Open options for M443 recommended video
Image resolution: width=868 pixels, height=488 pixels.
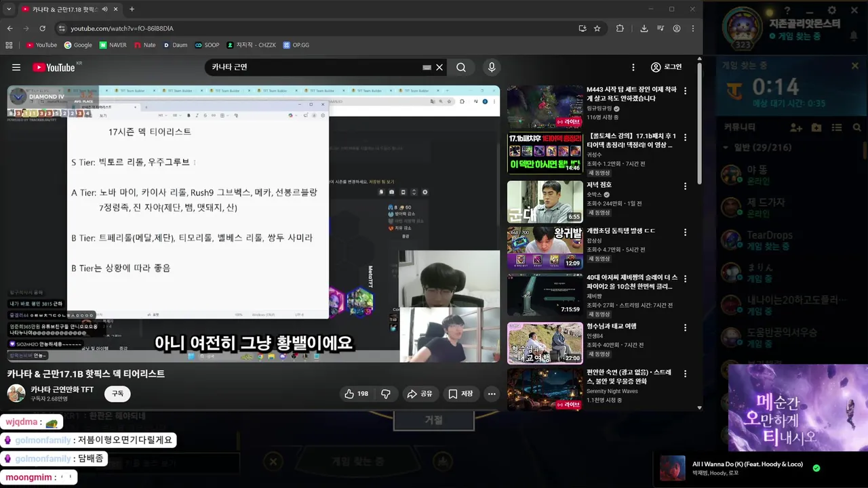685,91
